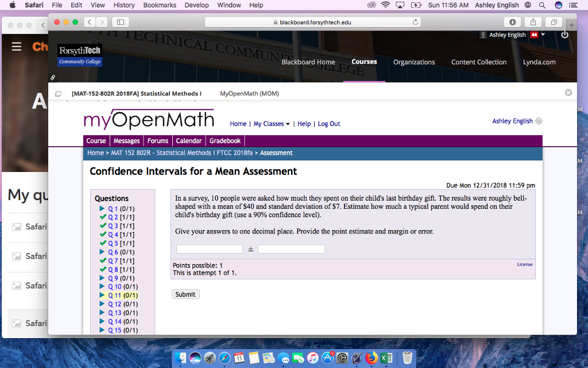Click the Blackboard logout power icon

click(564, 34)
